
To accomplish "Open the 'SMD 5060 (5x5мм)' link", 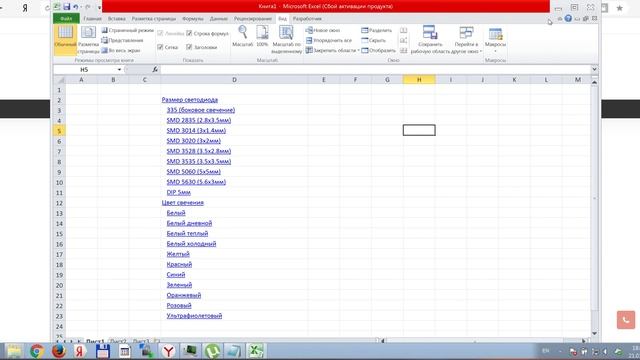I will [x=193, y=172].
